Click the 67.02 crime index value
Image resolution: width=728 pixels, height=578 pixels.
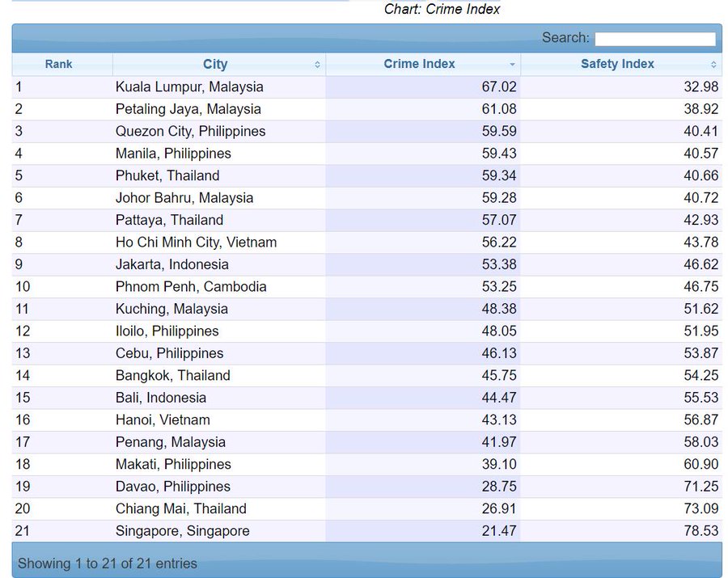pyautogui.click(x=499, y=87)
